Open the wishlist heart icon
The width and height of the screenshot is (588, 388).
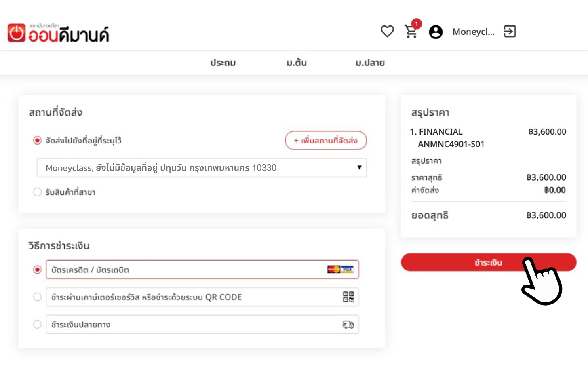pyautogui.click(x=387, y=32)
